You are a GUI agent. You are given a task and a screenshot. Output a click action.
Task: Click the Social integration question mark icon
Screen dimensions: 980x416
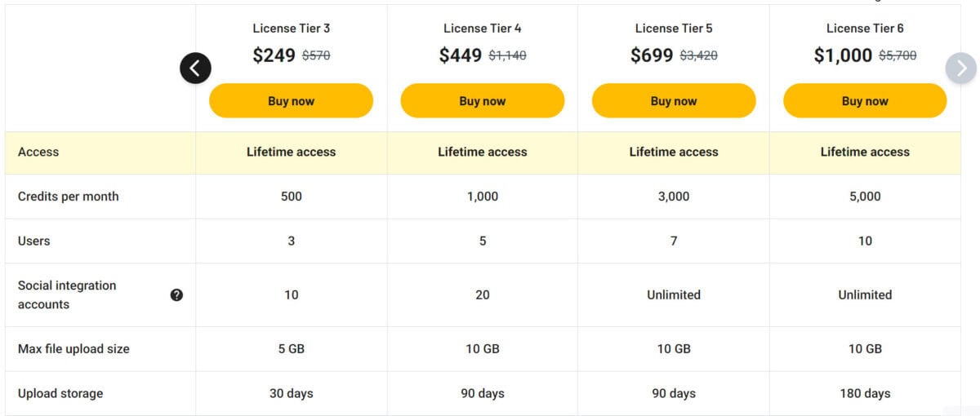click(x=177, y=295)
